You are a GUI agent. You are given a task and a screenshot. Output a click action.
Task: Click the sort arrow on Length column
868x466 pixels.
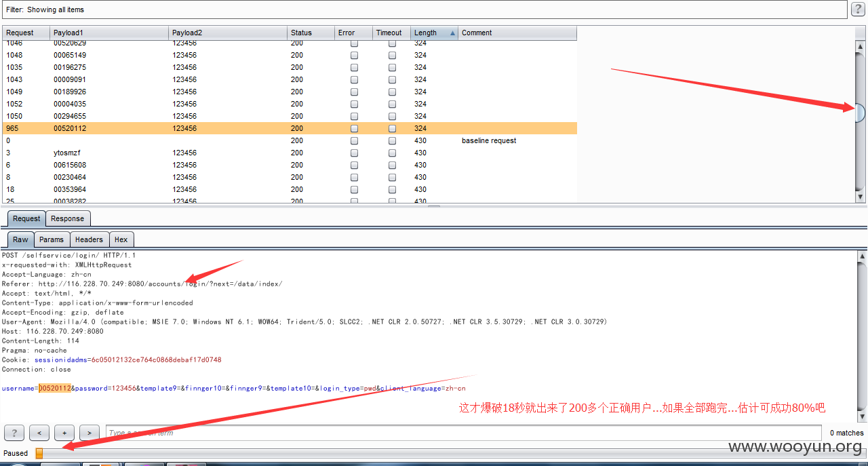pos(452,33)
